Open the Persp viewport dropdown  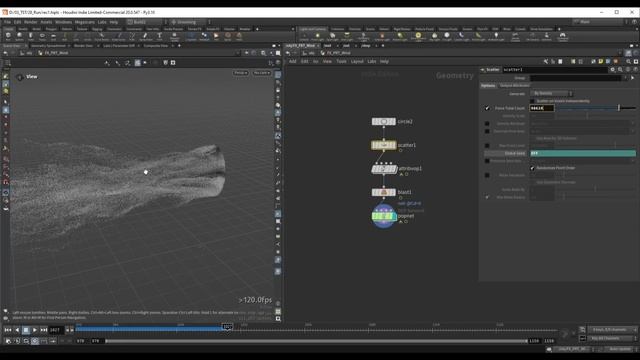click(240, 73)
